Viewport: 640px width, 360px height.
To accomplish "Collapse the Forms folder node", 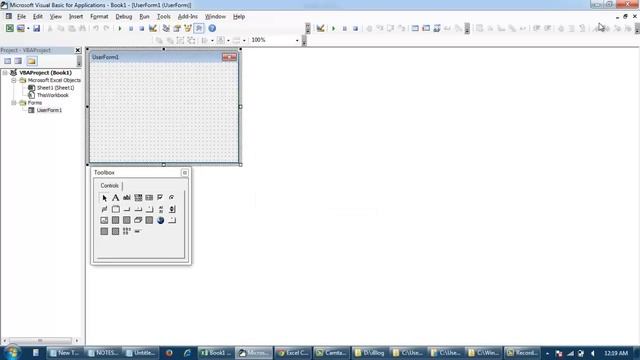I will (x=13, y=103).
